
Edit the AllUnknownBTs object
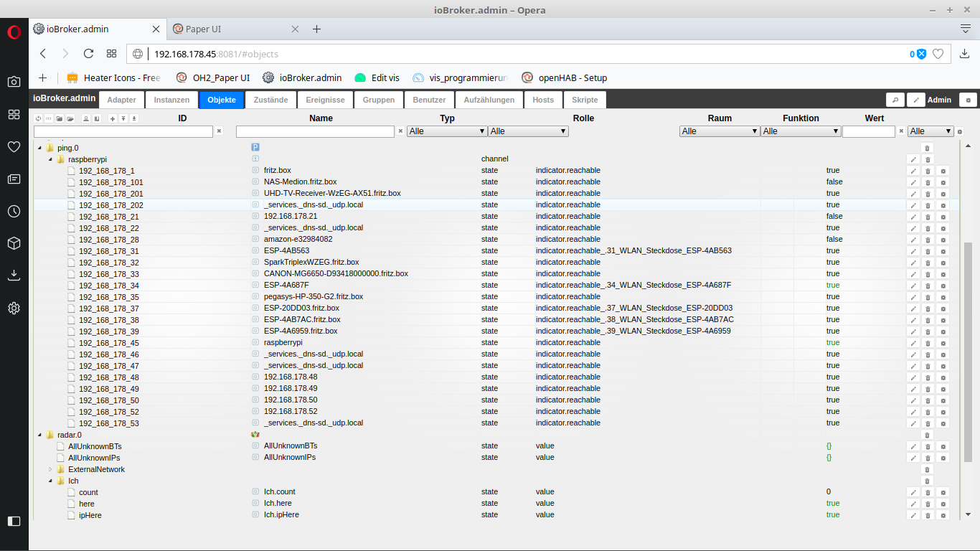coord(913,446)
